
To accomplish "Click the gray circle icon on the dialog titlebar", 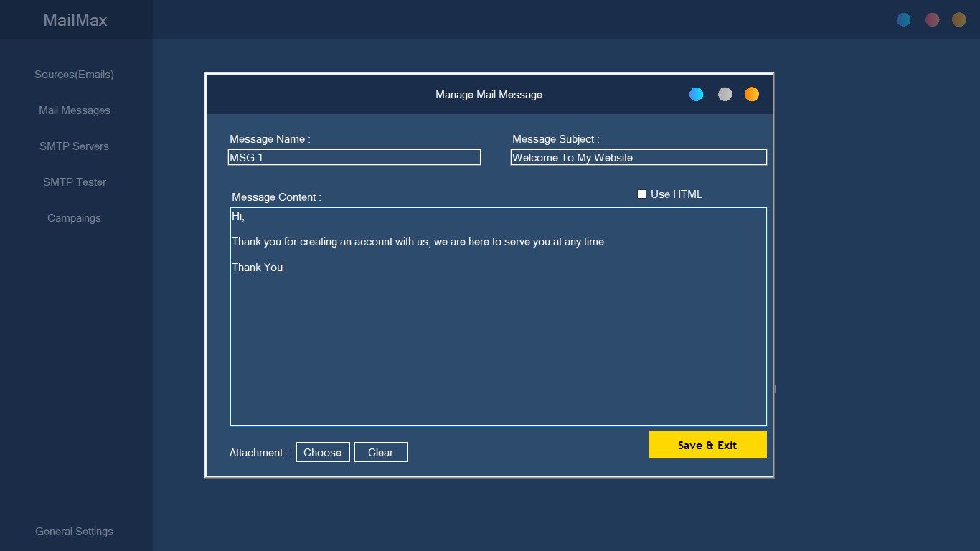I will [x=725, y=94].
